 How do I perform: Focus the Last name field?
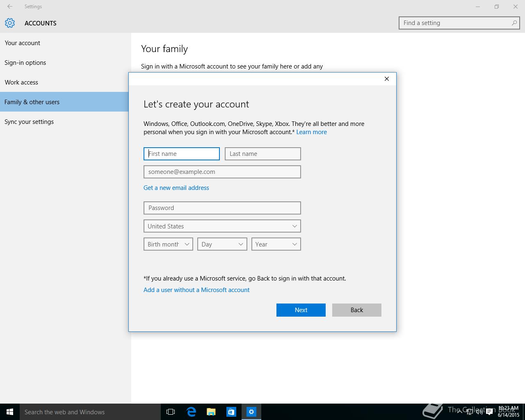262,154
